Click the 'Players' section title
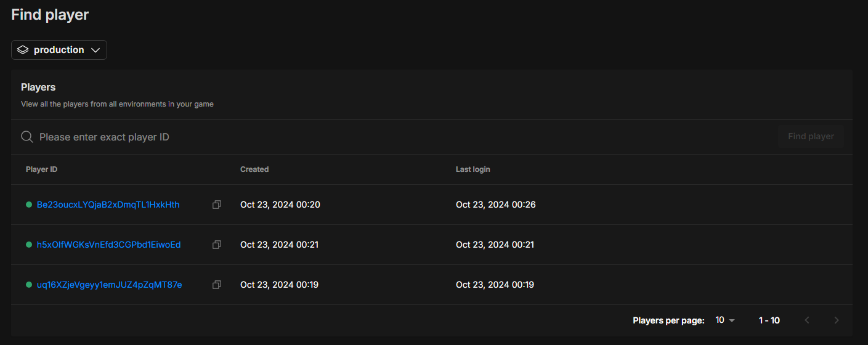The image size is (868, 345). tap(38, 87)
